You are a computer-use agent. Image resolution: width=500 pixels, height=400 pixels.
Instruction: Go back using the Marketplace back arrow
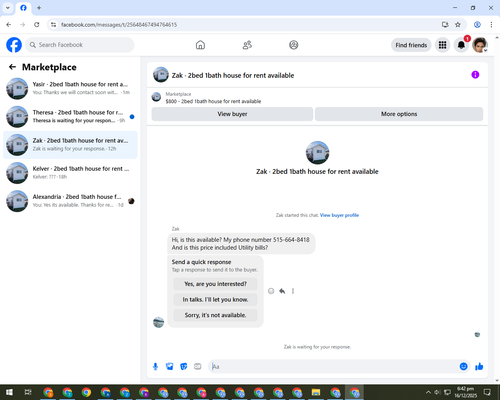(x=12, y=67)
